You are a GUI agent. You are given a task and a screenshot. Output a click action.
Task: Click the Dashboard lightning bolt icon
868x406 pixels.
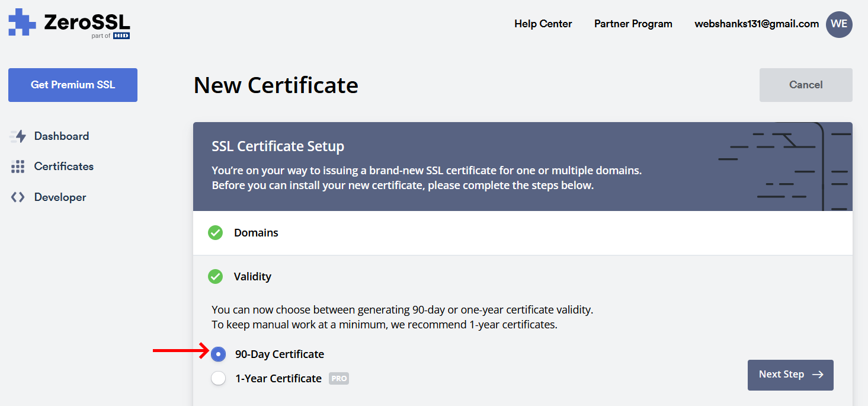click(18, 136)
